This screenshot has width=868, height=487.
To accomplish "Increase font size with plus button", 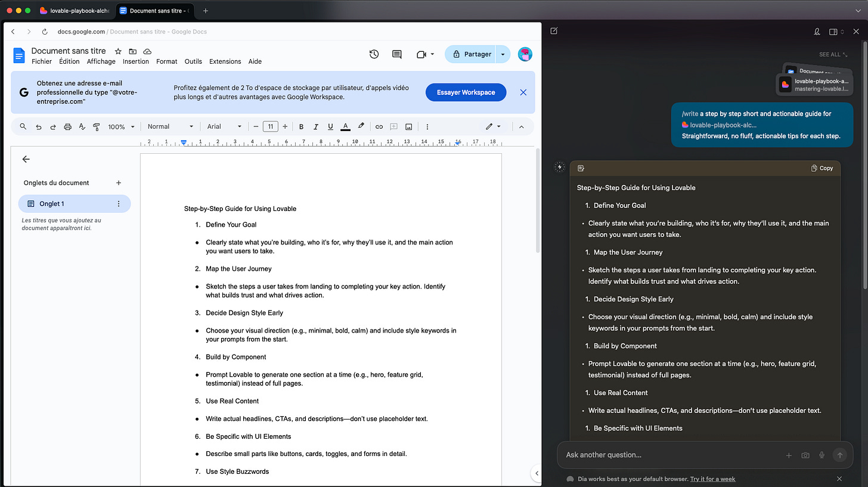I will pyautogui.click(x=285, y=126).
